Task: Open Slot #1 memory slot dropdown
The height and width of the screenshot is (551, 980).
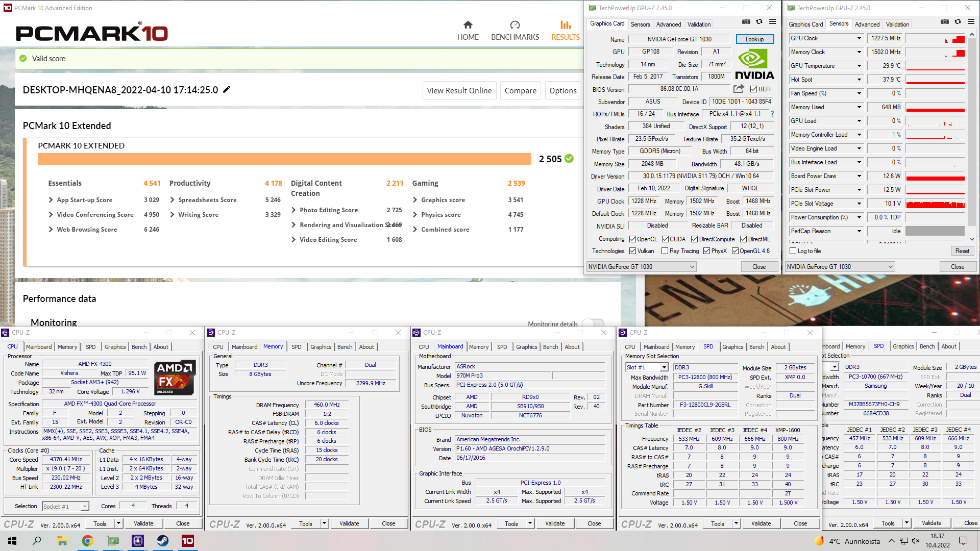Action: coord(647,367)
